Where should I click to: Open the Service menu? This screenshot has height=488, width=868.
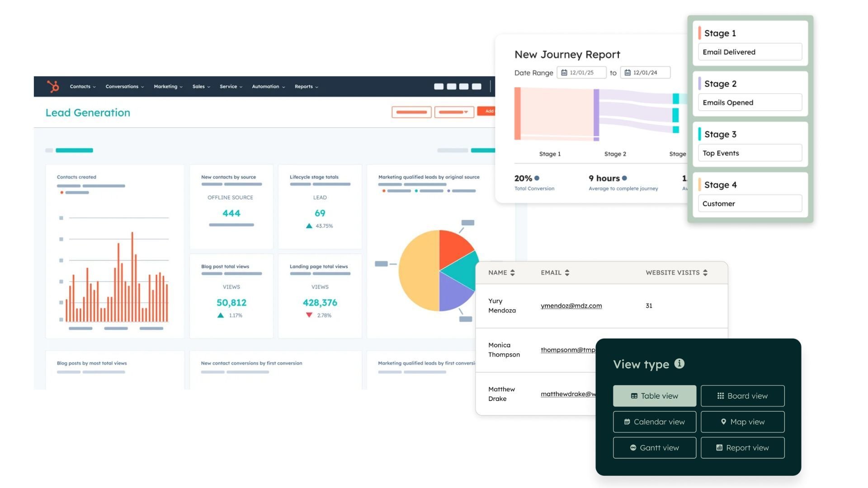[230, 86]
